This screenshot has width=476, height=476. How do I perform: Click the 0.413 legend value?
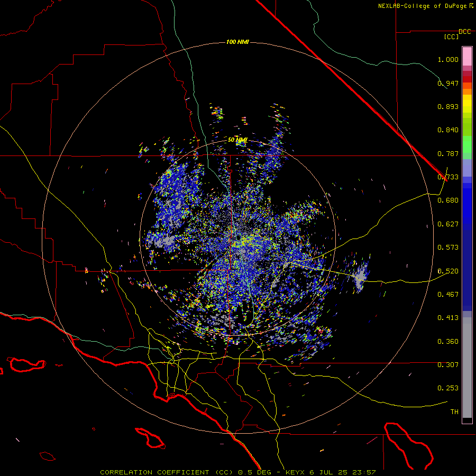point(448,318)
